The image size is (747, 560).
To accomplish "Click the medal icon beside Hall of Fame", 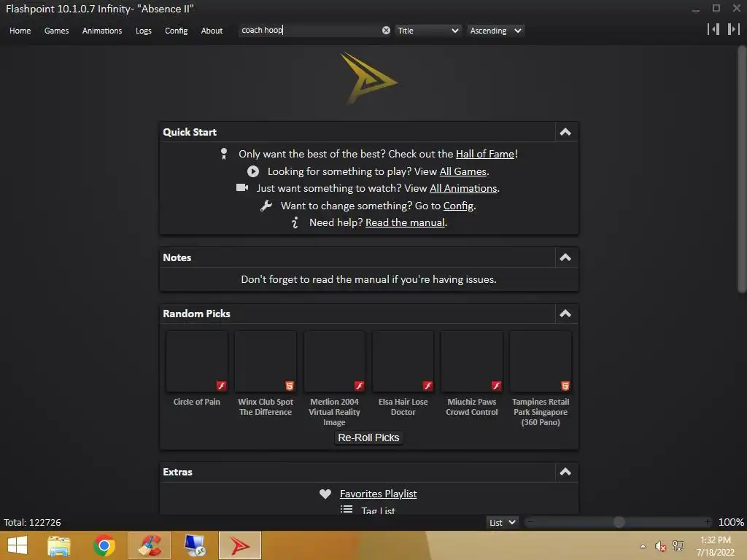I will click(x=223, y=154).
